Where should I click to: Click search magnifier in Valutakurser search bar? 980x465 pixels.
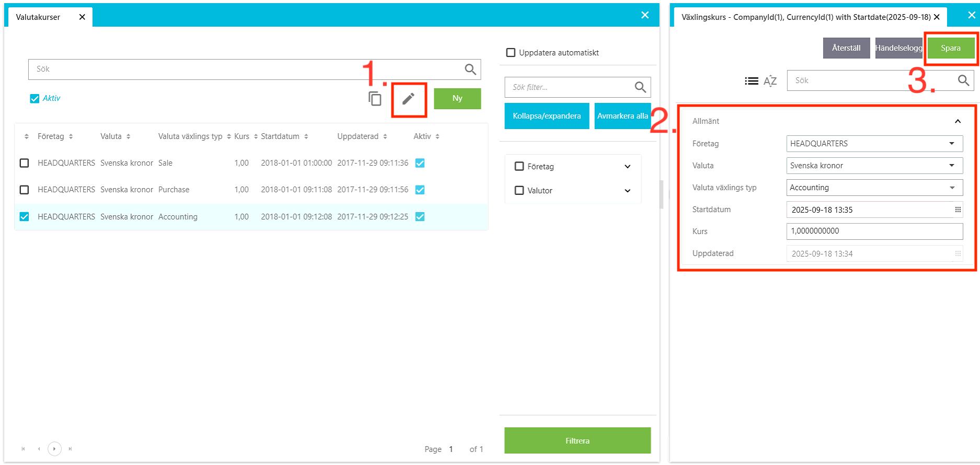click(470, 69)
